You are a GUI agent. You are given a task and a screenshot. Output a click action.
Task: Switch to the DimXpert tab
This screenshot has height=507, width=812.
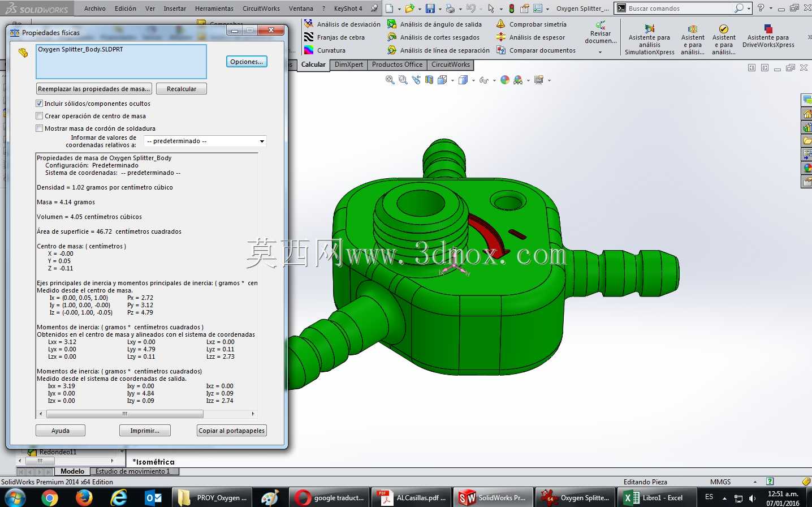tap(349, 65)
